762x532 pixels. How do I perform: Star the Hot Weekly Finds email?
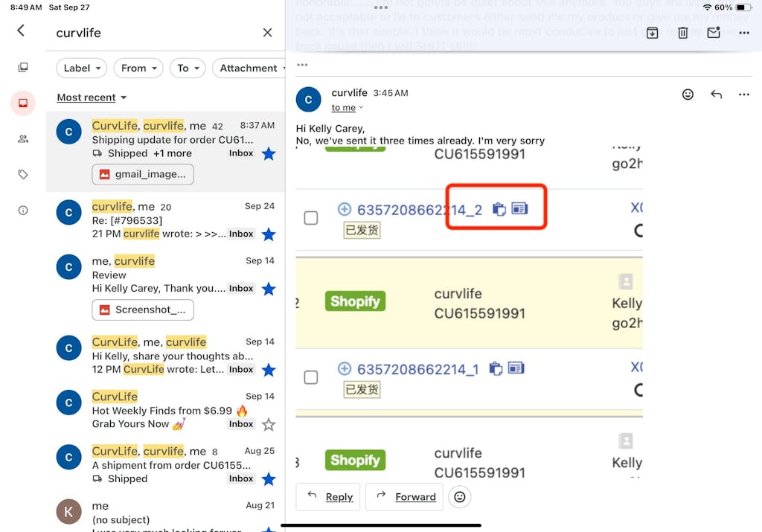coord(269,424)
